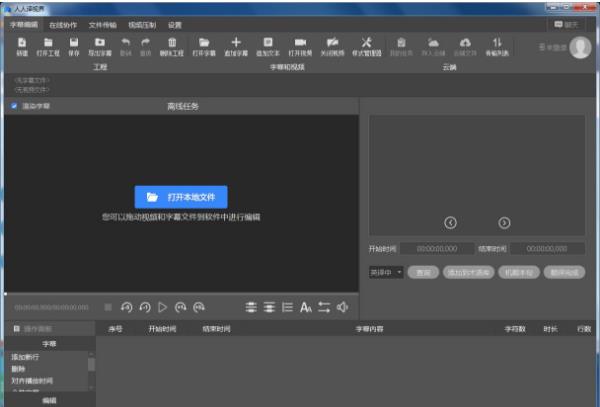
Task: Click the 开始时间 time input field
Action: point(436,248)
